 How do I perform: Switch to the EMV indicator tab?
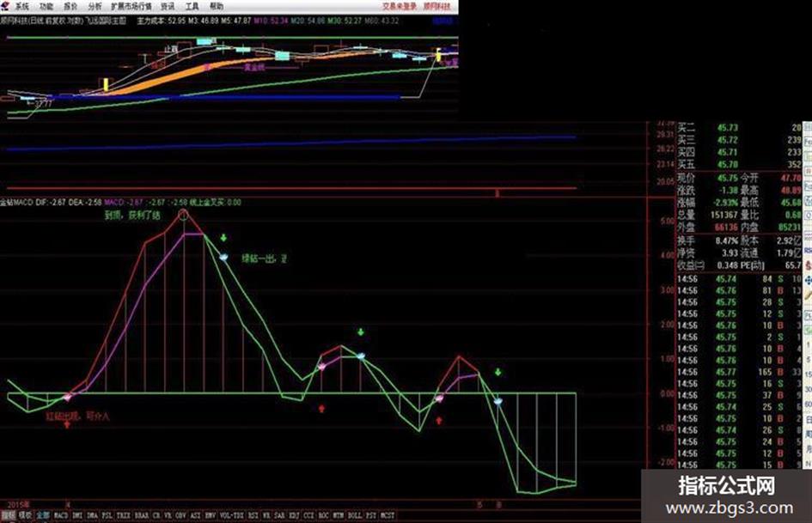pyautogui.click(x=211, y=515)
